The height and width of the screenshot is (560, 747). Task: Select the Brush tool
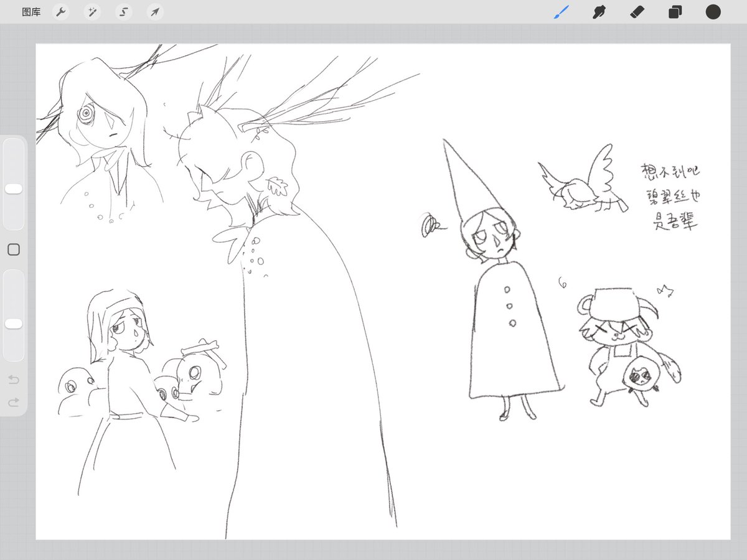click(561, 12)
